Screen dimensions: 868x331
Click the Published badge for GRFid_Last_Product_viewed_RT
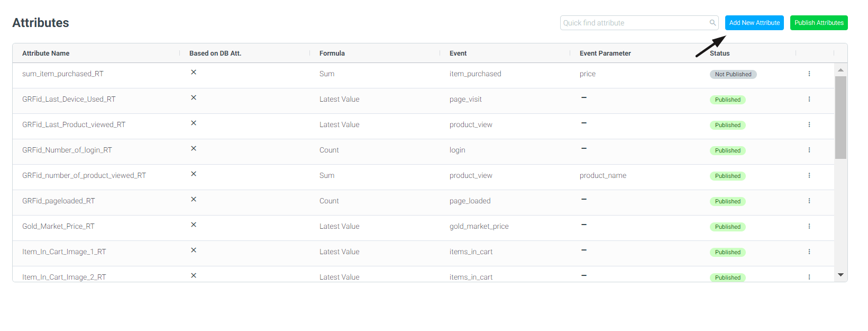pyautogui.click(x=728, y=125)
